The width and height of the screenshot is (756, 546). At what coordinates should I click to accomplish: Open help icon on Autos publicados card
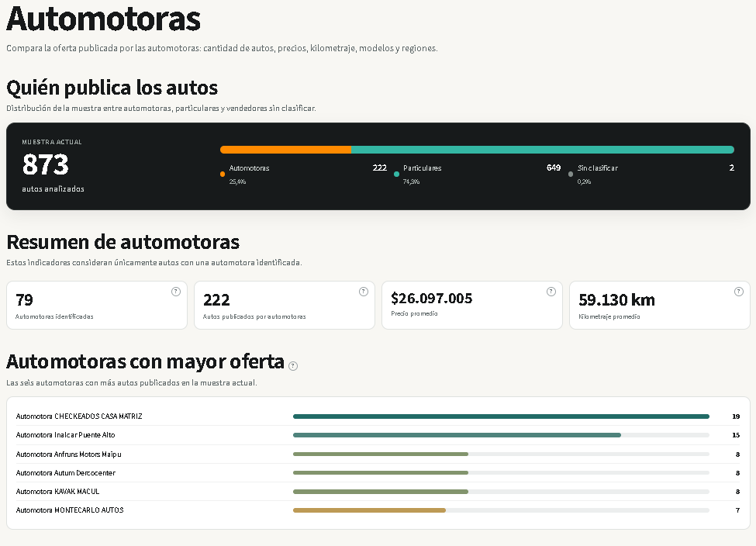pos(364,292)
